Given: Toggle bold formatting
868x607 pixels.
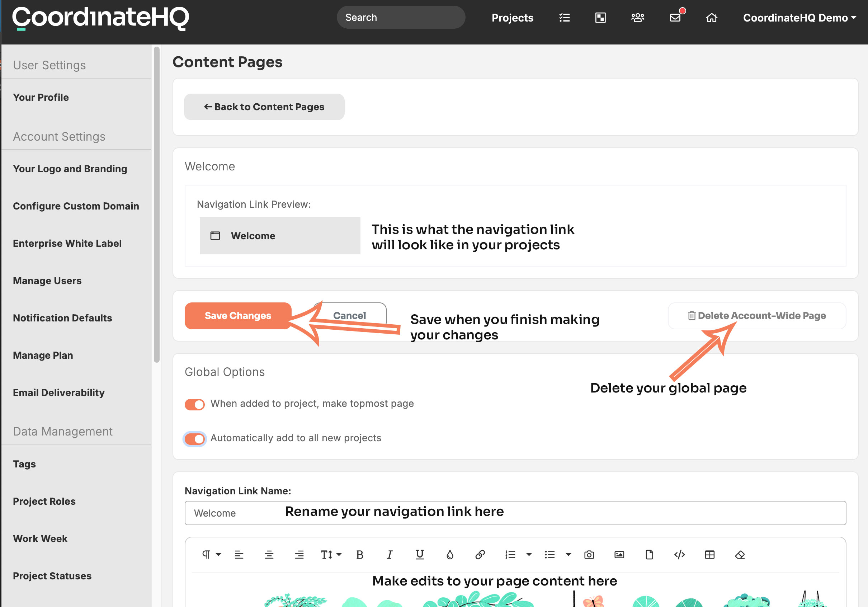Looking at the screenshot, I should (x=359, y=554).
